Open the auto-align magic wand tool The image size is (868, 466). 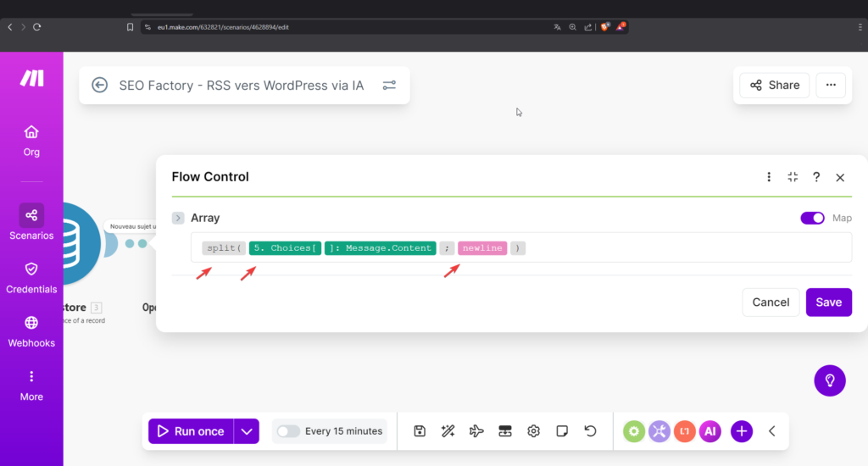(x=448, y=431)
